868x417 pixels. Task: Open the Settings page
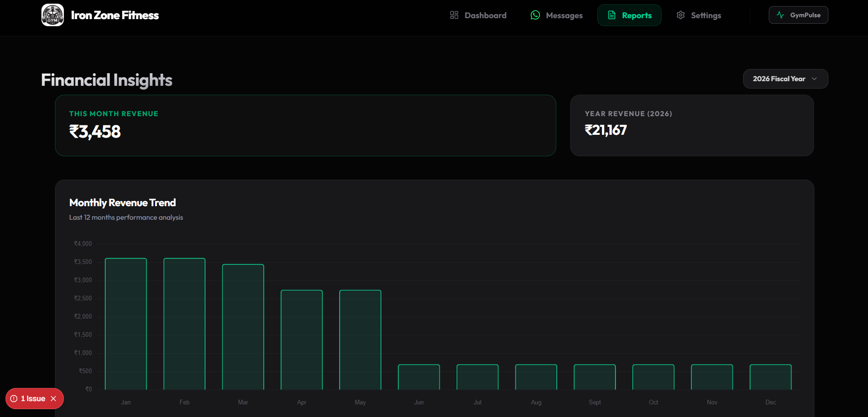699,15
